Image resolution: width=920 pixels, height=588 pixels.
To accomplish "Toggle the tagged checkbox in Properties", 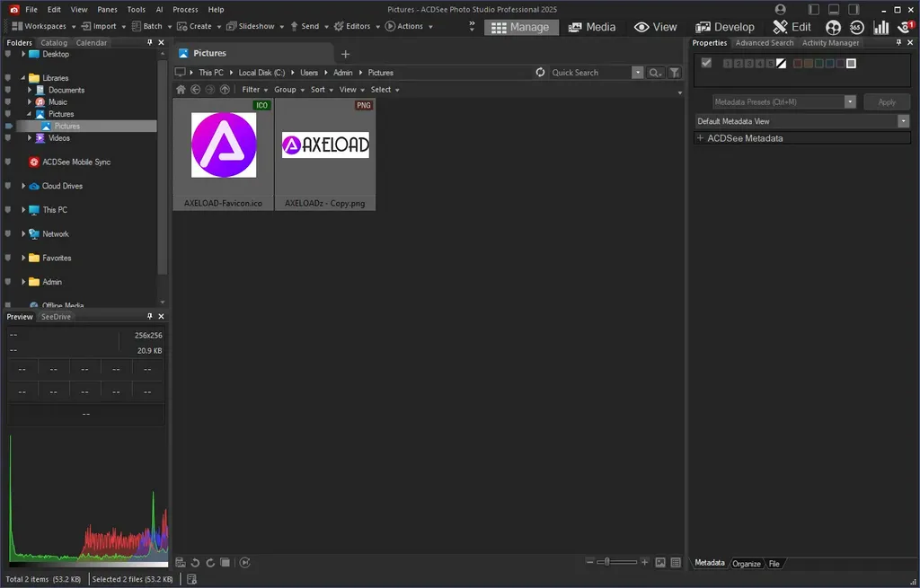I will [x=706, y=63].
